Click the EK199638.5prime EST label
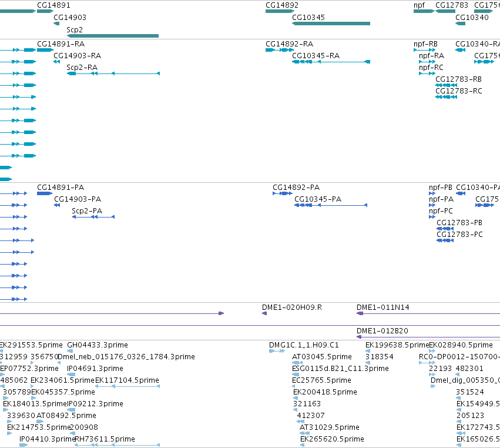Image resolution: width=500 pixels, height=448 pixels. click(397, 345)
